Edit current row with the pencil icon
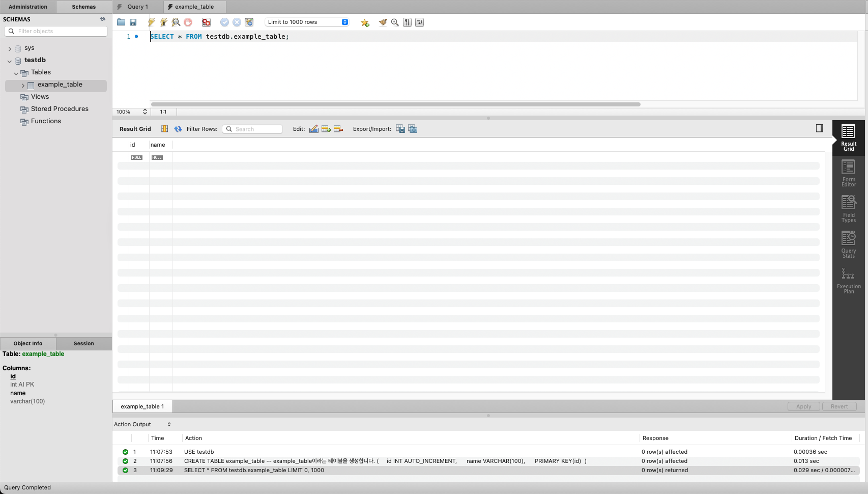This screenshot has height=494, width=868. coord(314,129)
